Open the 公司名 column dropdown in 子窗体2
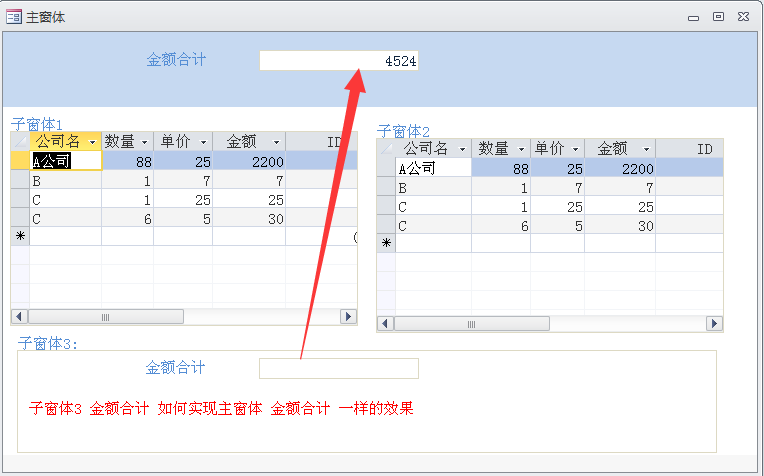 (462, 149)
